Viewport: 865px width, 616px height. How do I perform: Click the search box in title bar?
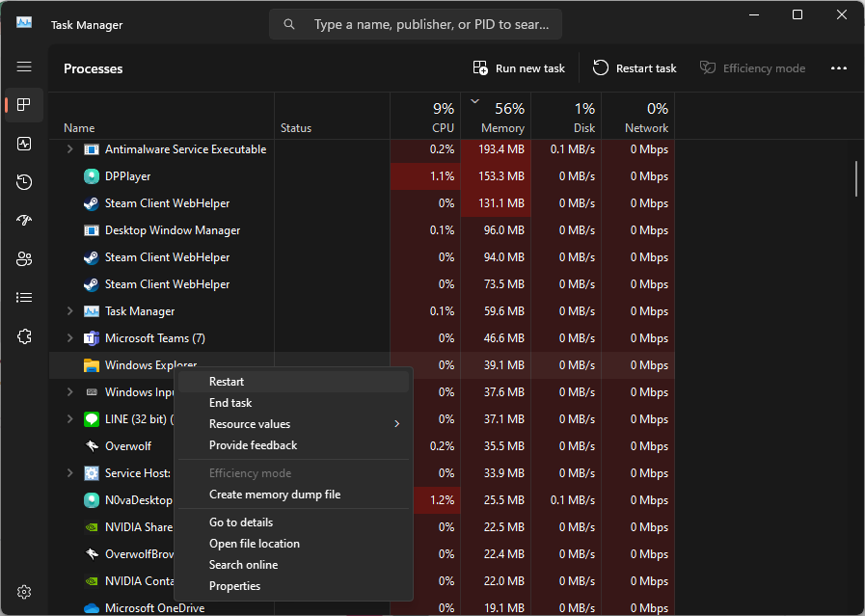(416, 24)
